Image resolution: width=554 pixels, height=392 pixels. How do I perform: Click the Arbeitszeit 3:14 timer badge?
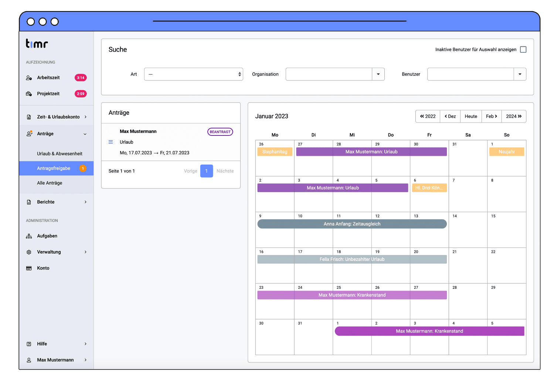(x=81, y=78)
